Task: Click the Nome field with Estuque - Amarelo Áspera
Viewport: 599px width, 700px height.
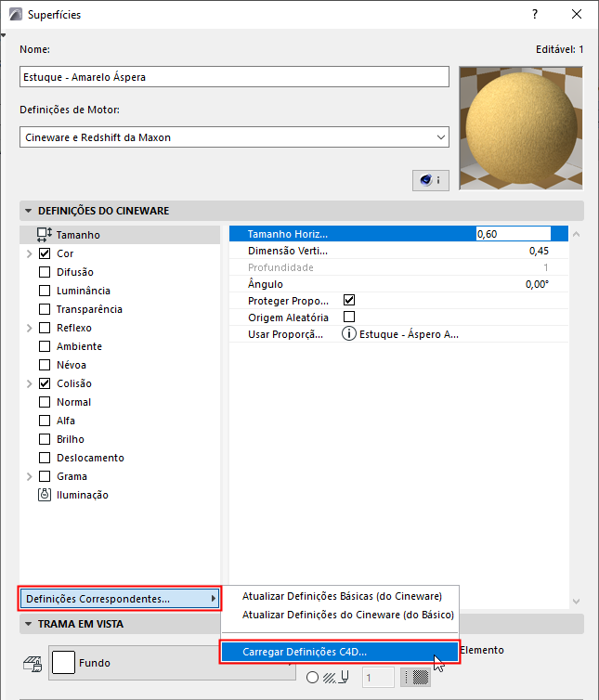Action: pos(234,77)
